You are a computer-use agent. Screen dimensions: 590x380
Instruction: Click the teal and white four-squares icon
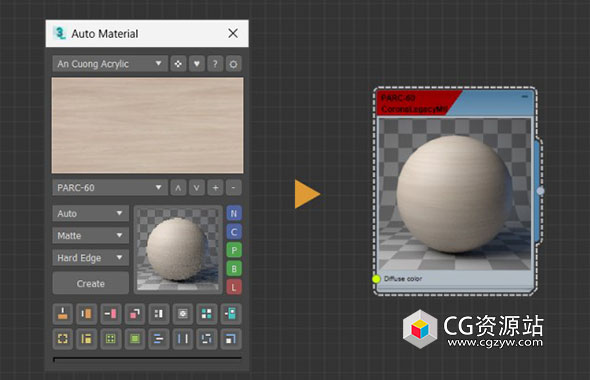pos(207,314)
